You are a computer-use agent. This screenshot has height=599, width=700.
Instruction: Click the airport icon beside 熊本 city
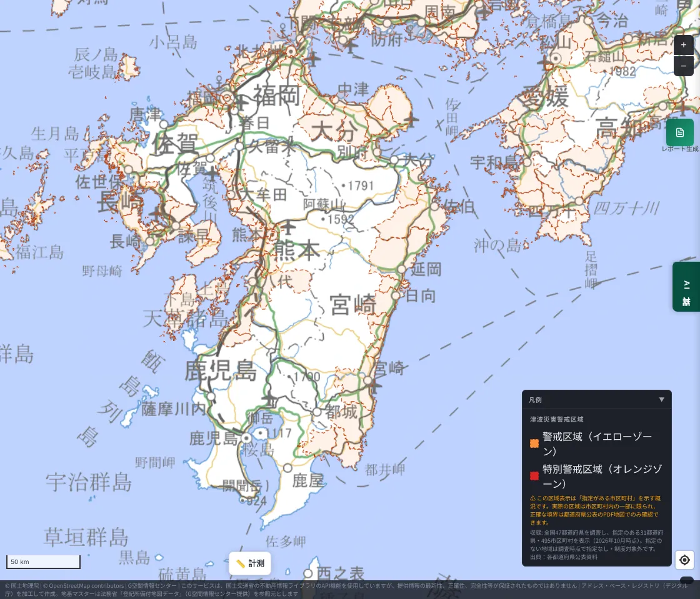[288, 227]
